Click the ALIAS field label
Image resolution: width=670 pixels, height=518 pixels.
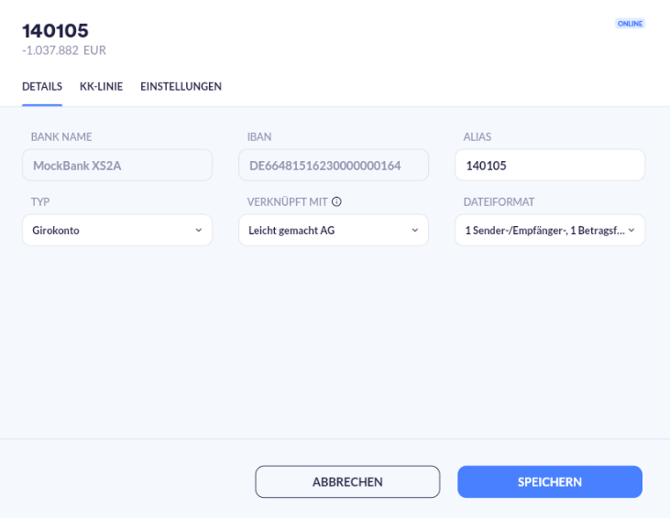click(x=478, y=137)
